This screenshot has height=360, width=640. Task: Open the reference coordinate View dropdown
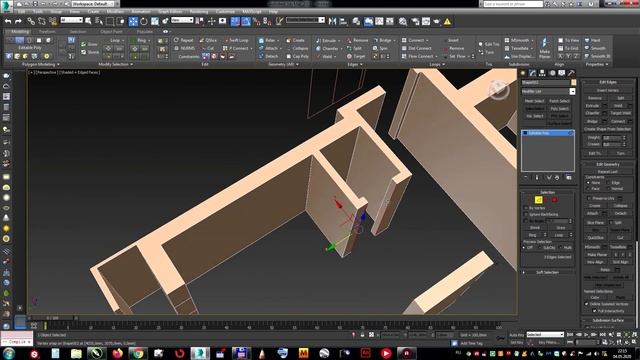pyautogui.click(x=182, y=20)
